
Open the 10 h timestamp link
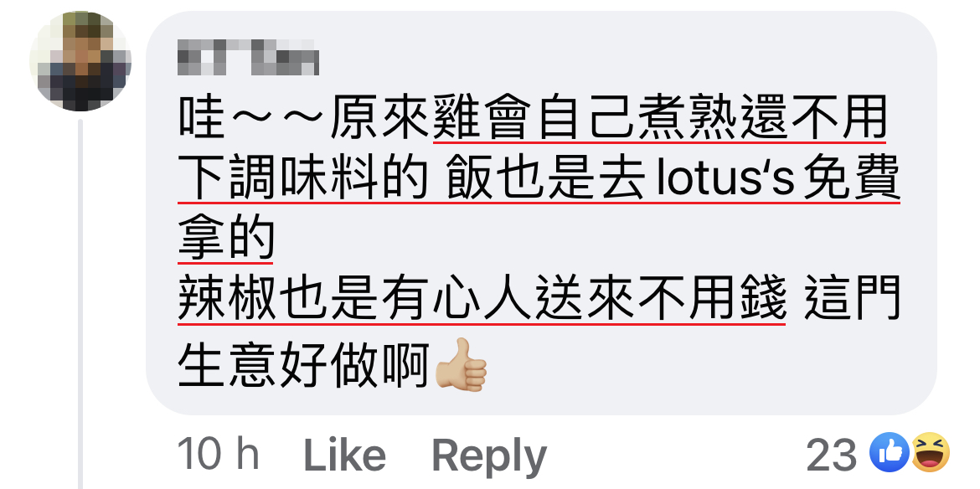pyautogui.click(x=219, y=455)
